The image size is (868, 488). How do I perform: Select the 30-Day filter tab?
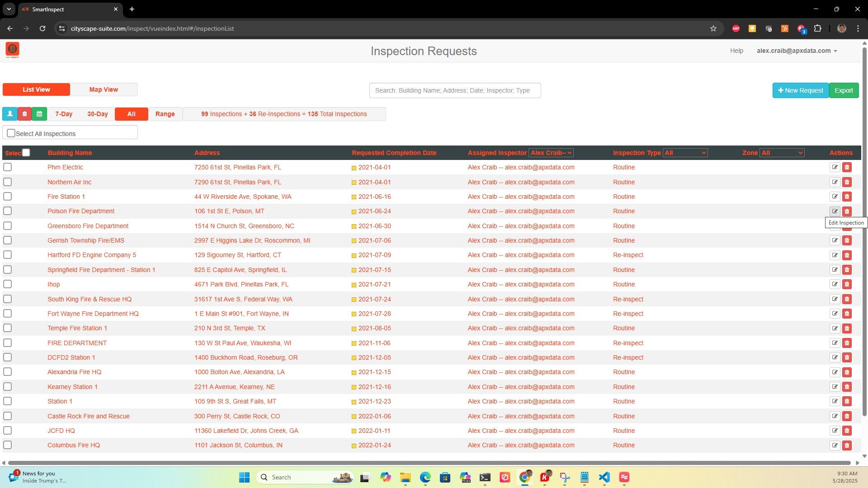(97, 114)
